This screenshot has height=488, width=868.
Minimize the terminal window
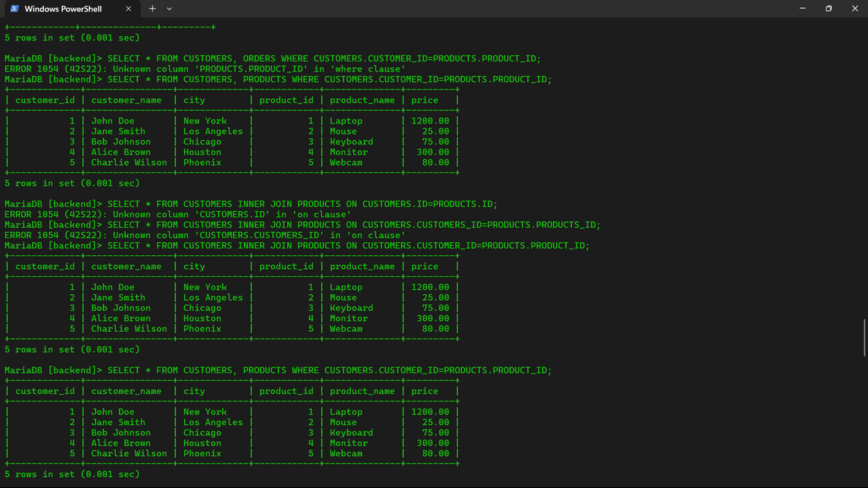801,8
